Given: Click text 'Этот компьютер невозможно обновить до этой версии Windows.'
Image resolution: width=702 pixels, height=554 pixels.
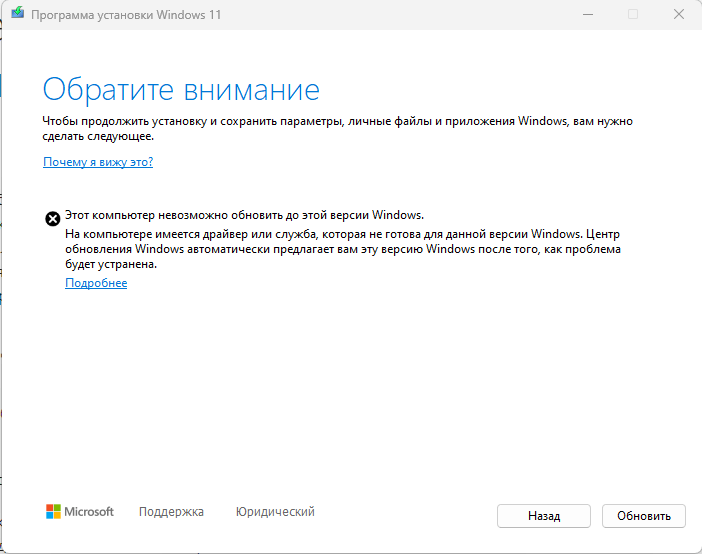Looking at the screenshot, I should pyautogui.click(x=244, y=215).
